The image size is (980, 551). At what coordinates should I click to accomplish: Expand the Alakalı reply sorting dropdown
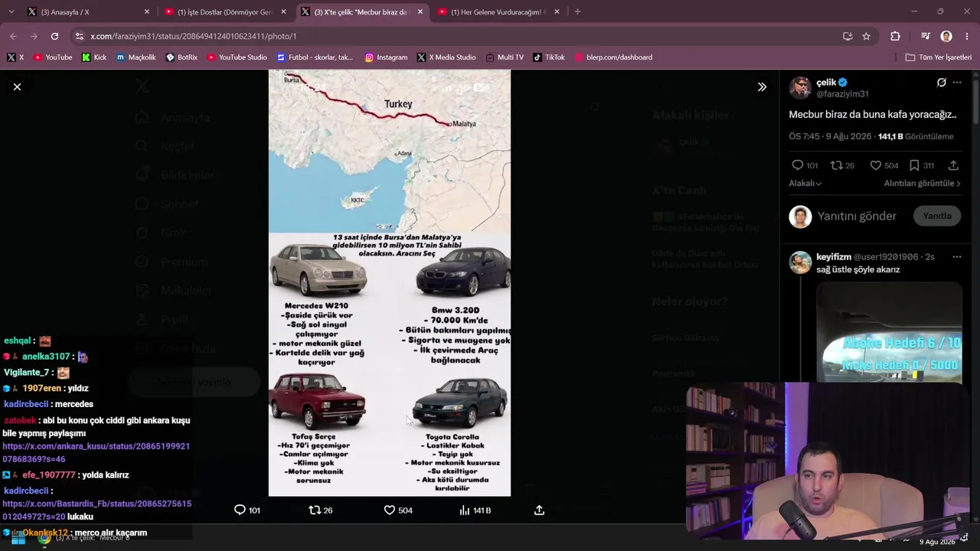pos(805,184)
